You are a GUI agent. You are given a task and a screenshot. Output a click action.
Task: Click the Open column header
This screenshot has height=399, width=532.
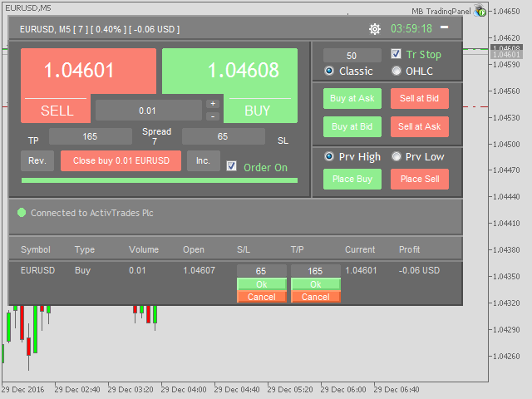(x=194, y=249)
